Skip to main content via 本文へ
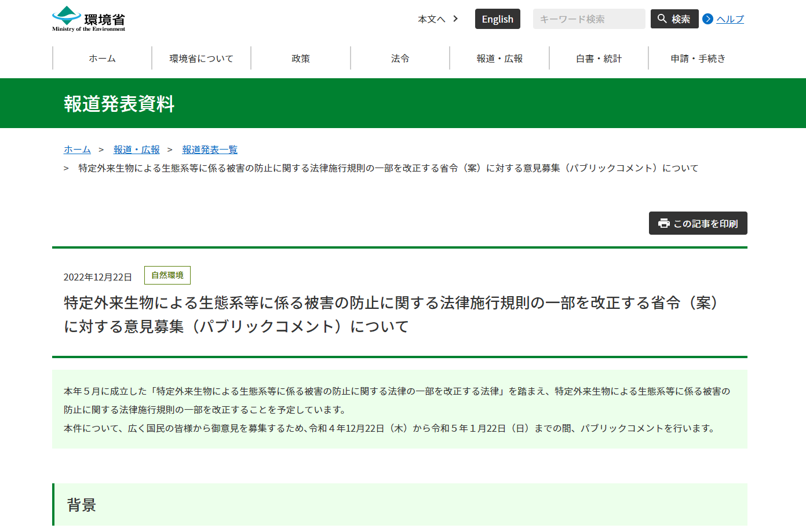This screenshot has width=806, height=532. (x=431, y=19)
